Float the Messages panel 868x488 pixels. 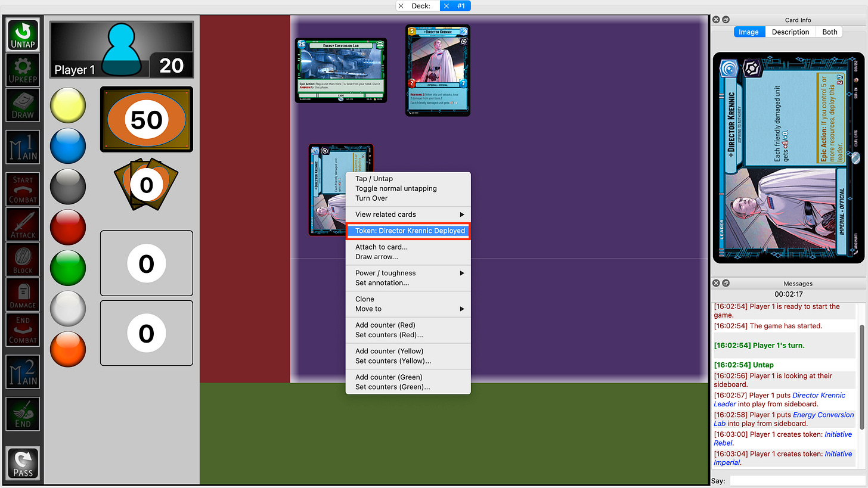pos(726,283)
